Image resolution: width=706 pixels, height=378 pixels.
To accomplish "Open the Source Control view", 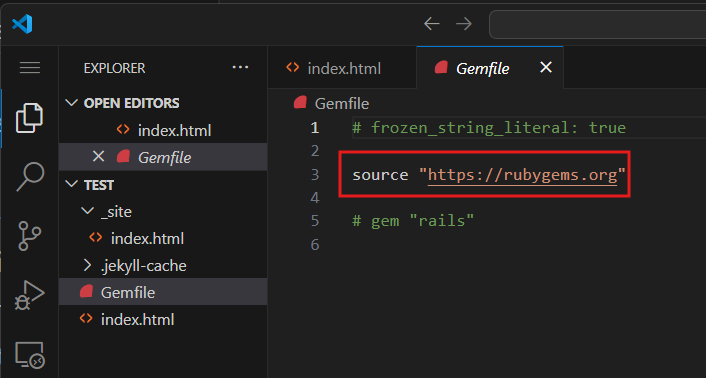I will 30,235.
